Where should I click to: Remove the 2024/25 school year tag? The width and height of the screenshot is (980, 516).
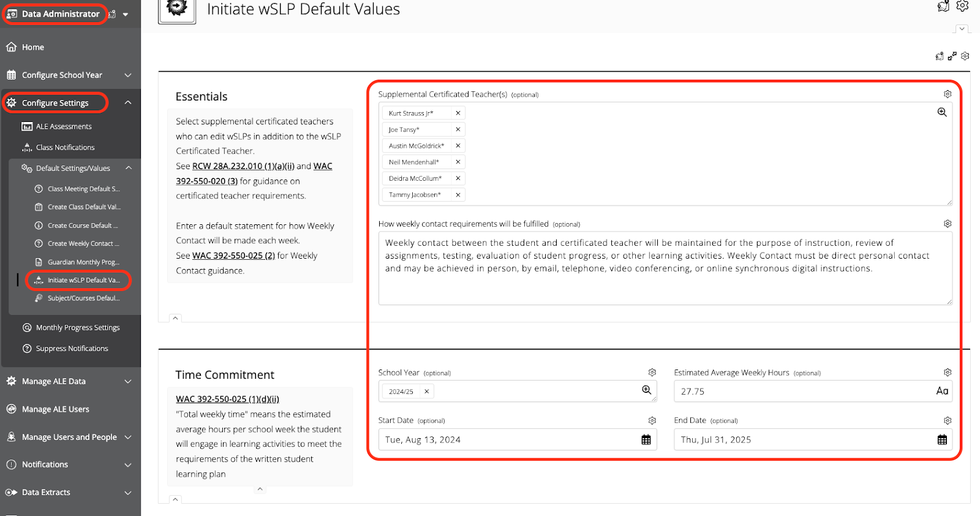pos(426,392)
